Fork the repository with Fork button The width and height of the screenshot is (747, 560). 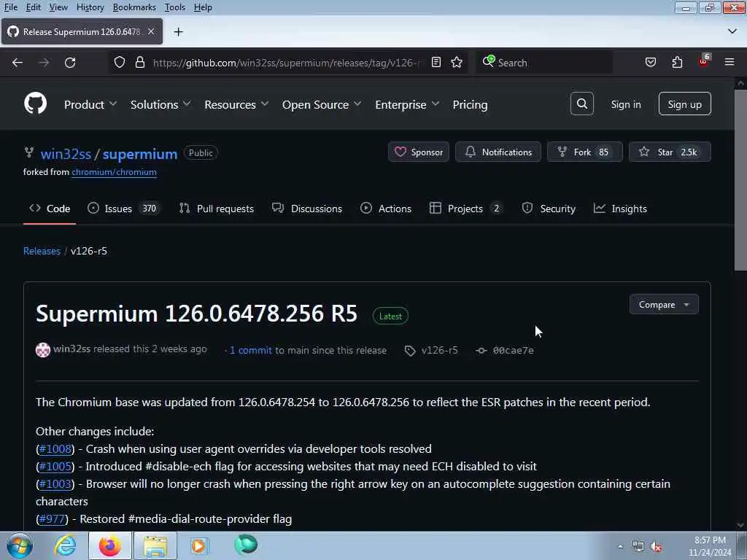pyautogui.click(x=584, y=152)
